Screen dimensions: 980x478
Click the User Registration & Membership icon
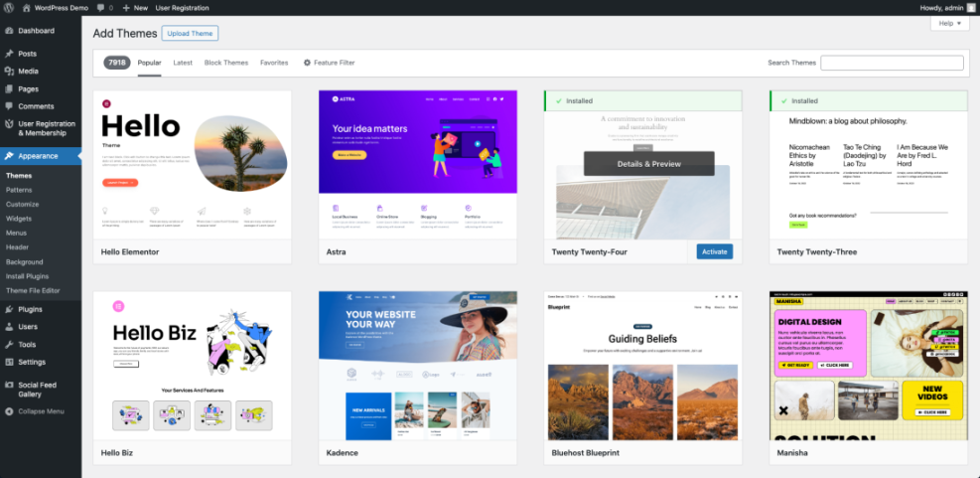9,124
